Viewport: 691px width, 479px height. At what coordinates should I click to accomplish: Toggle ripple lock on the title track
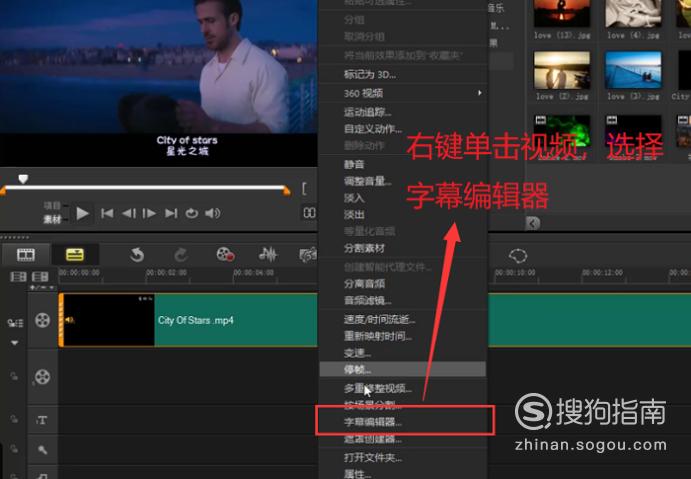pos(14,419)
